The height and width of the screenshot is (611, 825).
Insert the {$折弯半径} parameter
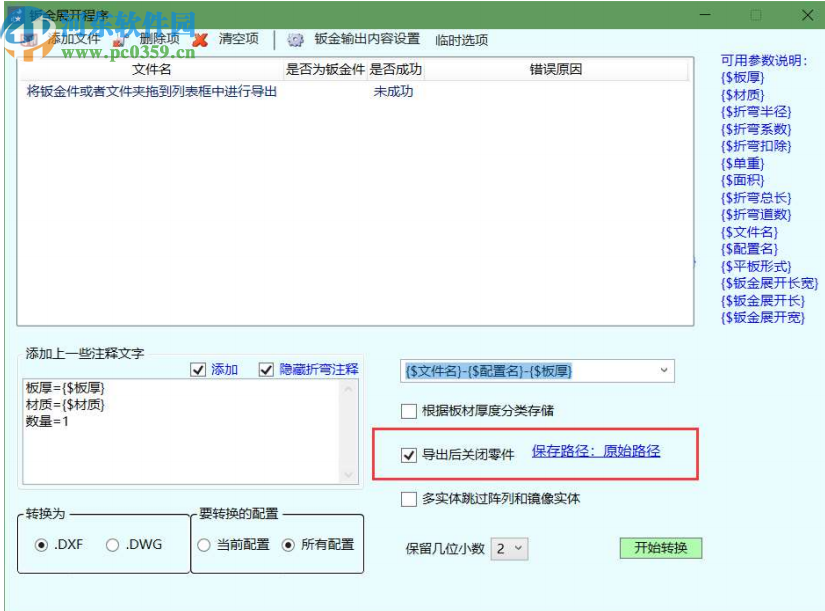pos(756,112)
